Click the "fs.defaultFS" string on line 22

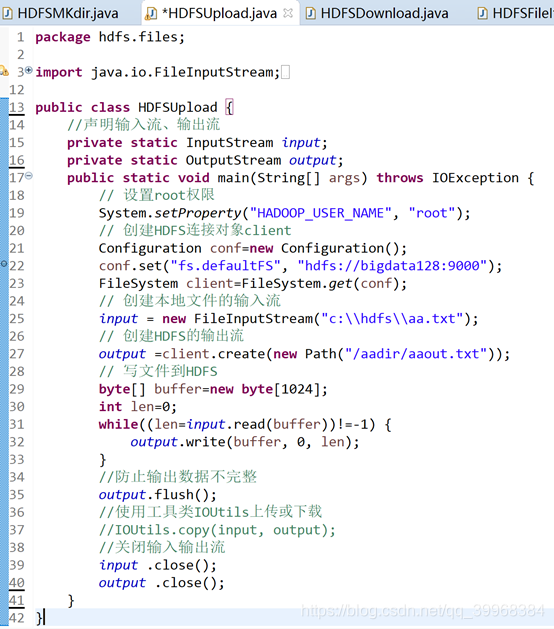(225, 266)
